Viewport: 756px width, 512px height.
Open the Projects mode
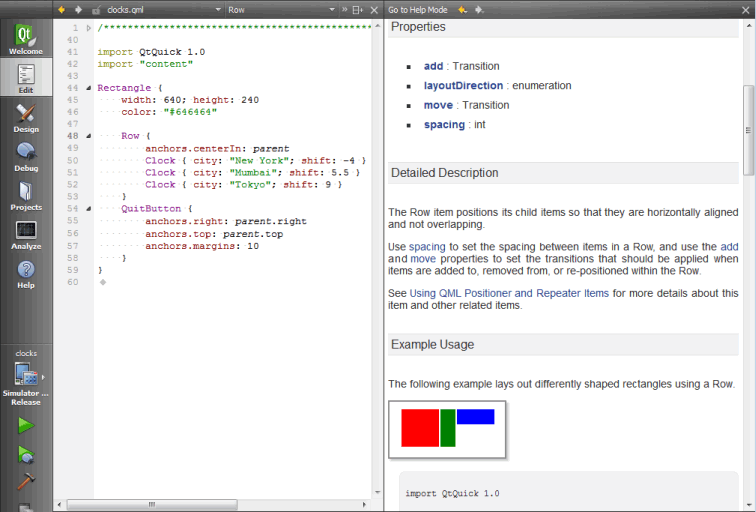25,196
